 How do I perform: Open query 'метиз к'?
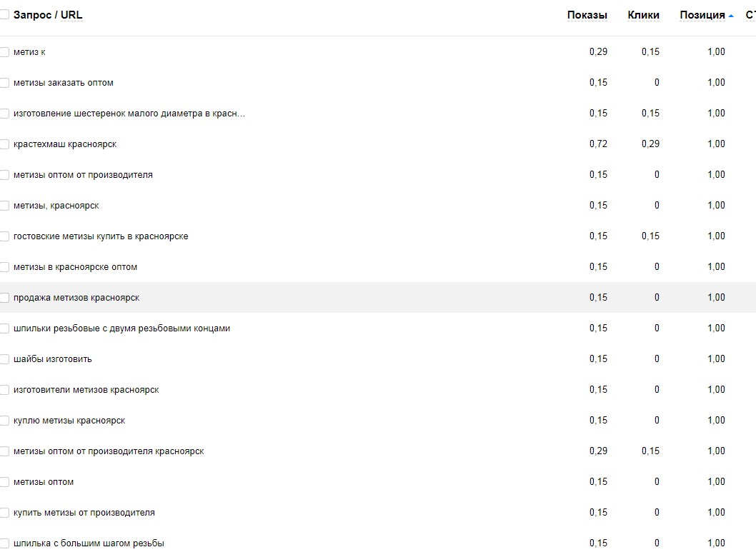point(29,52)
